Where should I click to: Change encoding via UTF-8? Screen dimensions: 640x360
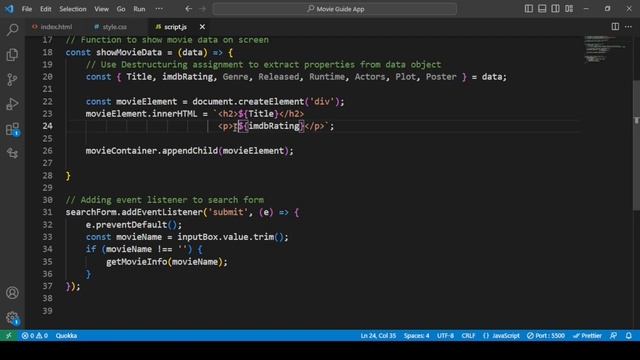coord(445,336)
